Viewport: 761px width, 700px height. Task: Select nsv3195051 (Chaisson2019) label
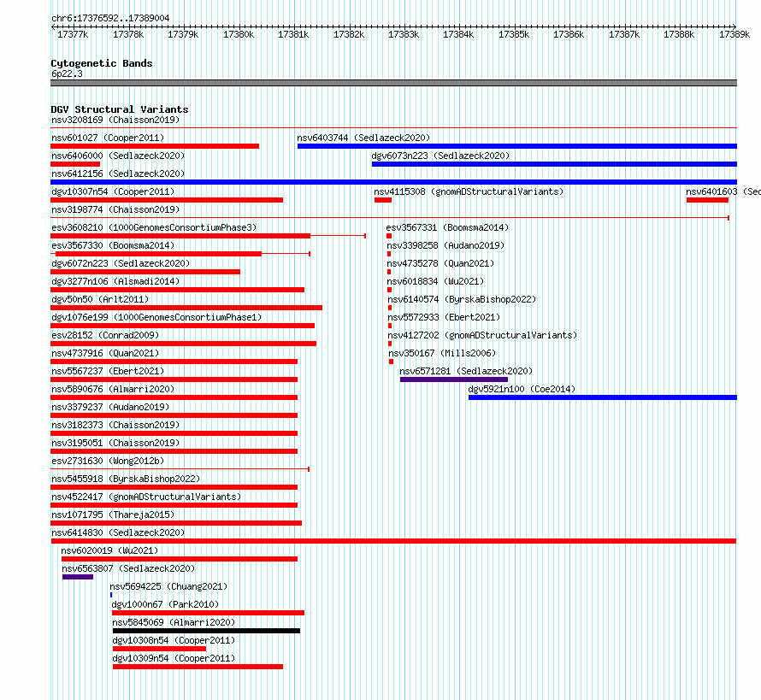[x=115, y=443]
